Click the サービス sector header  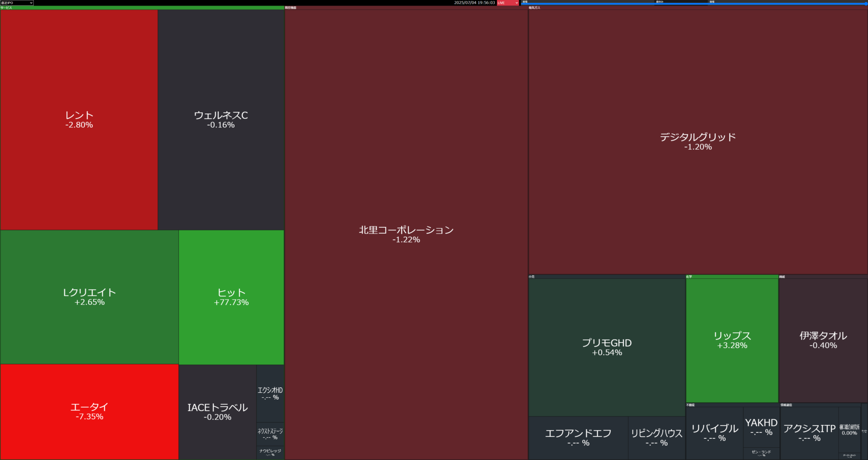142,8
